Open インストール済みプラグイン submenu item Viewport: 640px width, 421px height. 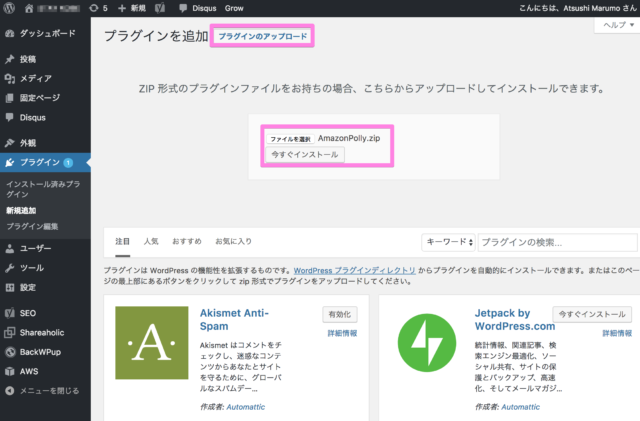coord(43,189)
